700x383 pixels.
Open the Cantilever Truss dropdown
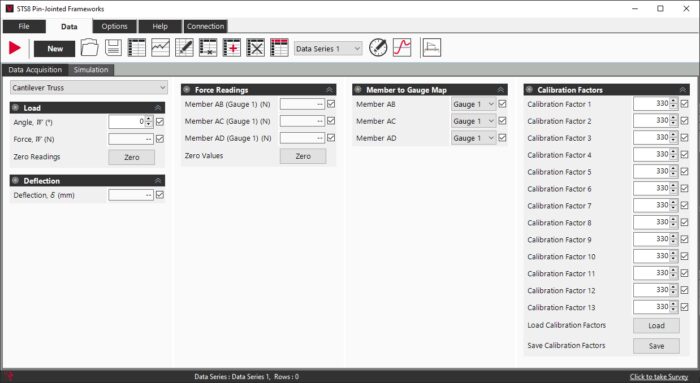click(89, 87)
